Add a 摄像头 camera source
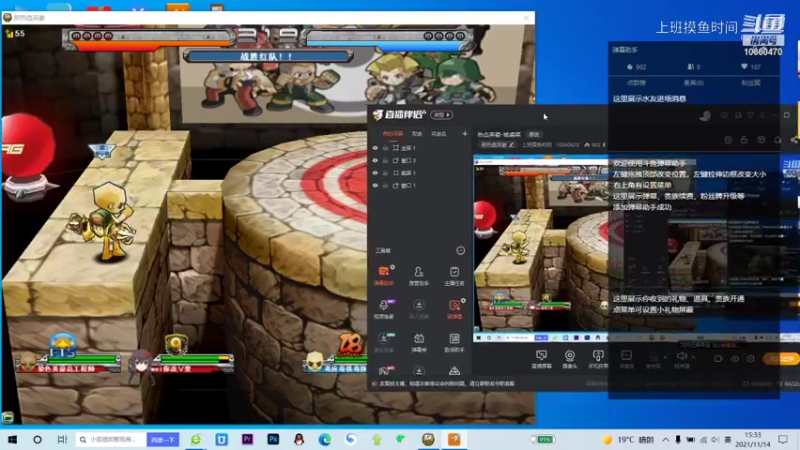Image resolution: width=800 pixels, height=450 pixels. pos(569,359)
